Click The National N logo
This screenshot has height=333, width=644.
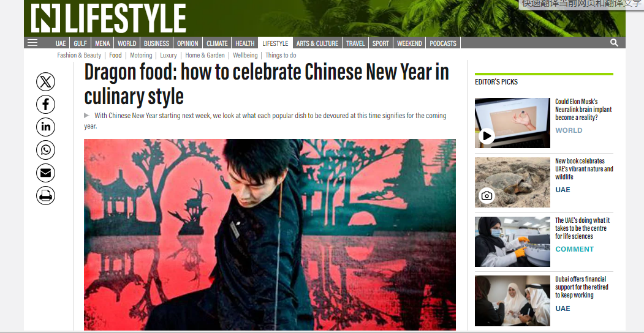(x=45, y=18)
